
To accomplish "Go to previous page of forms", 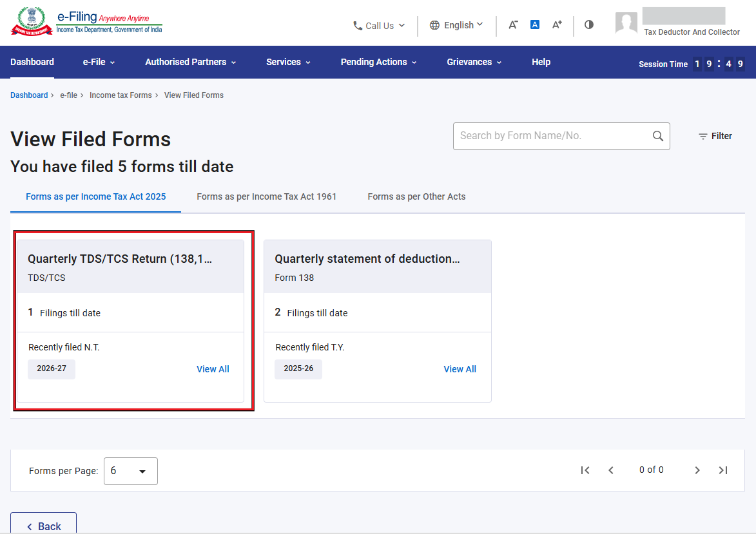I will (x=611, y=470).
